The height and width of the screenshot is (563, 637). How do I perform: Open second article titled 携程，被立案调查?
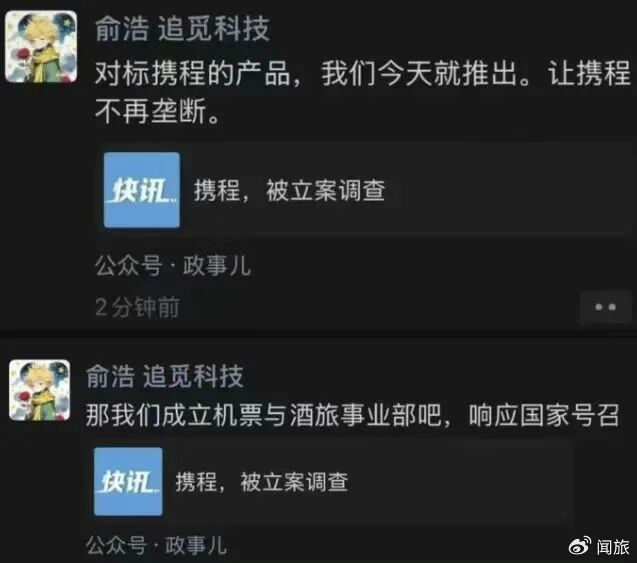(262, 482)
